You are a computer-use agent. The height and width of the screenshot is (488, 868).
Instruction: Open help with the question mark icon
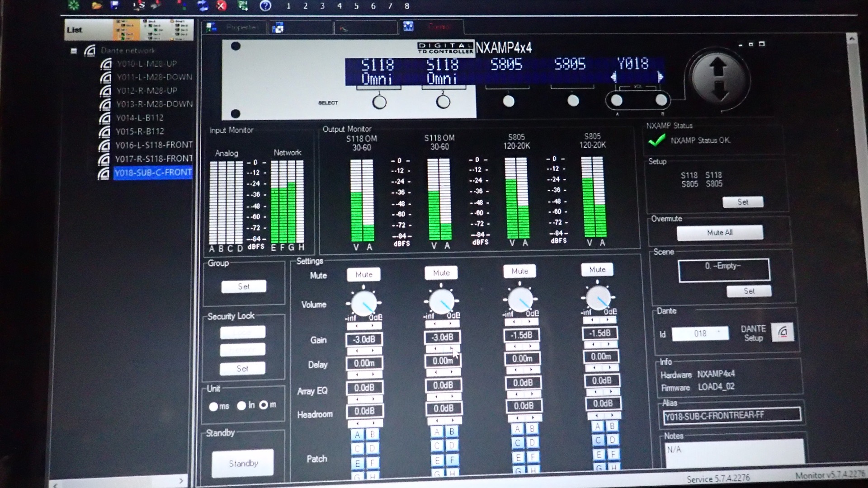(x=265, y=5)
